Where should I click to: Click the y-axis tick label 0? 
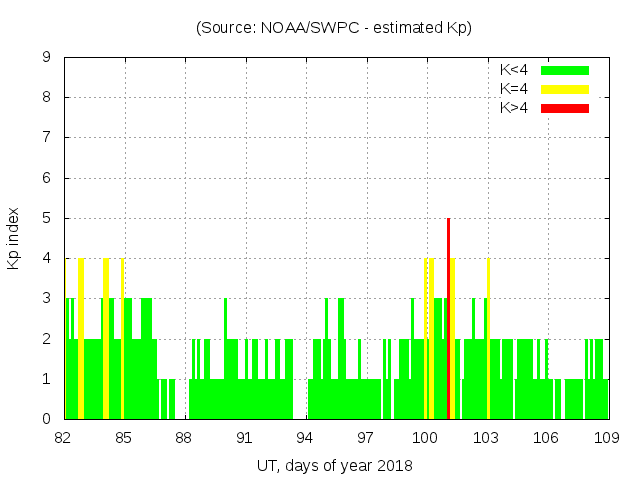pyautogui.click(x=47, y=419)
